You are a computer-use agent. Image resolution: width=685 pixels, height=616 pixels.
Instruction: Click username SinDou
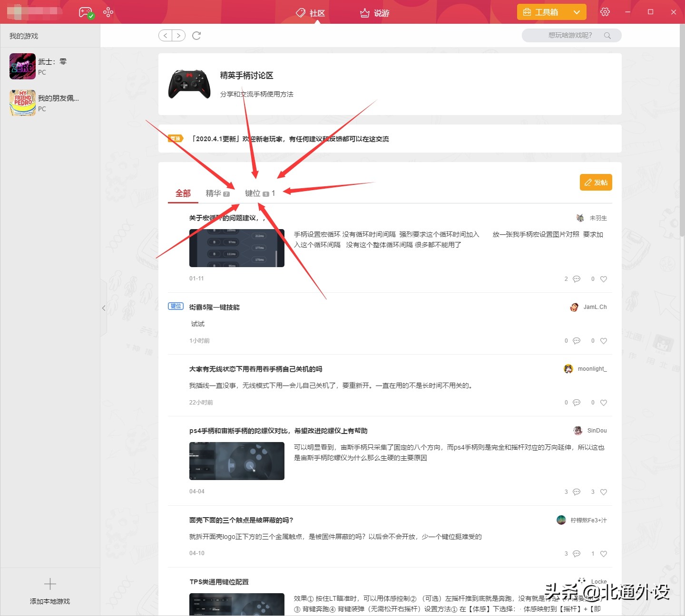[x=597, y=431]
